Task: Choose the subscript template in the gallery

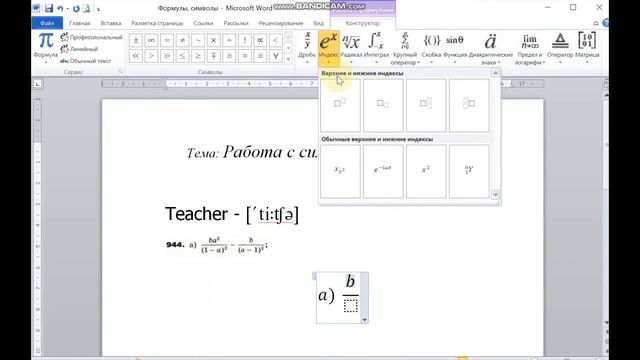Action: click(383, 106)
